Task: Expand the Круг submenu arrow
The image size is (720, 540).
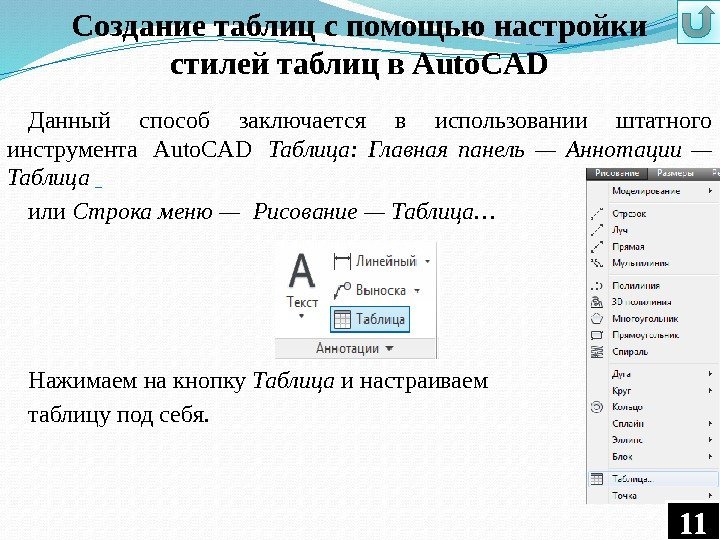Action: pos(711,391)
